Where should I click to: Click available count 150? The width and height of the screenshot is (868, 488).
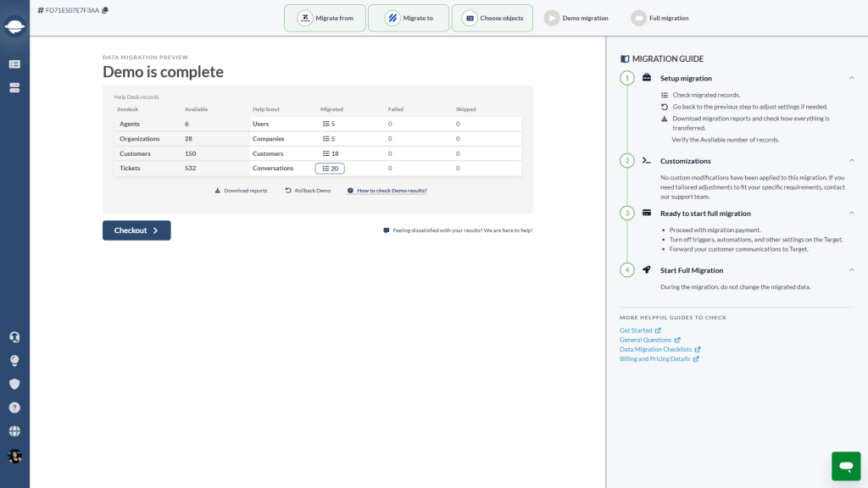click(x=191, y=154)
